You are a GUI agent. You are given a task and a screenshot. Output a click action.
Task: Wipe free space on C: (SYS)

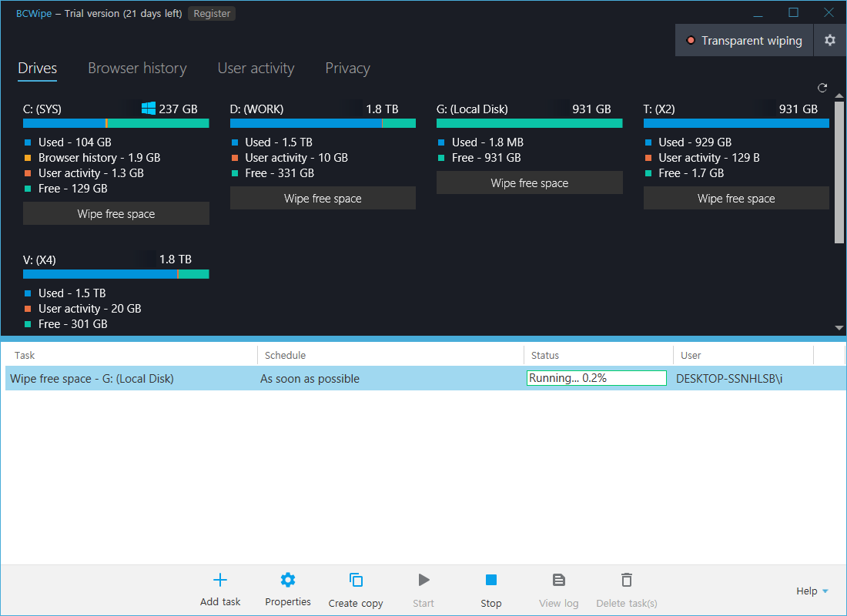click(116, 213)
